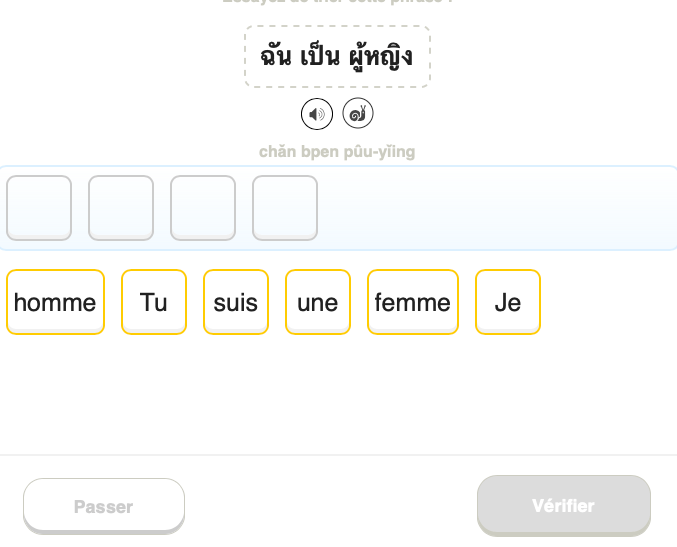Image resolution: width=677 pixels, height=547 pixels.
Task: Click the first empty answer slot
Action: [x=39, y=208]
